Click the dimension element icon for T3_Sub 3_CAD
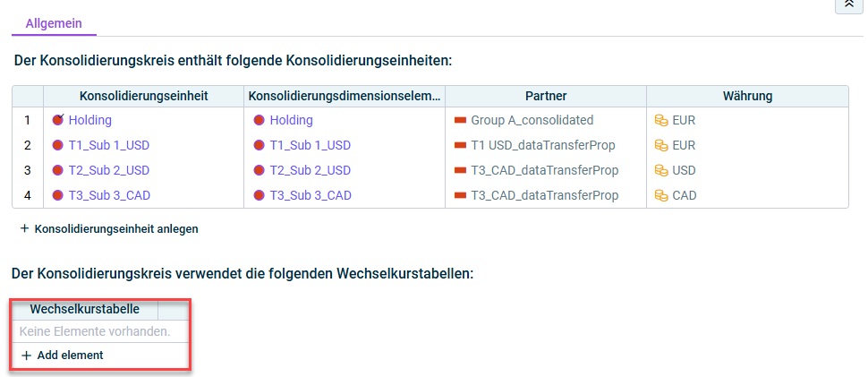The image size is (868, 377). [260, 195]
